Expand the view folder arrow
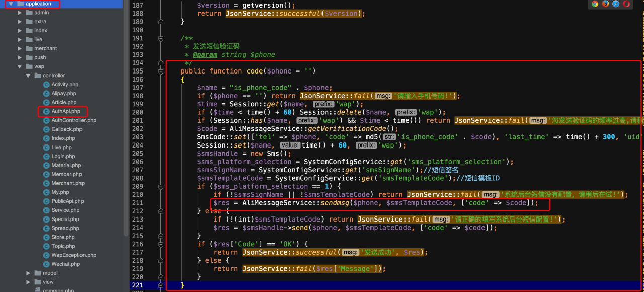The height and width of the screenshot is (292, 644). pos(29,282)
